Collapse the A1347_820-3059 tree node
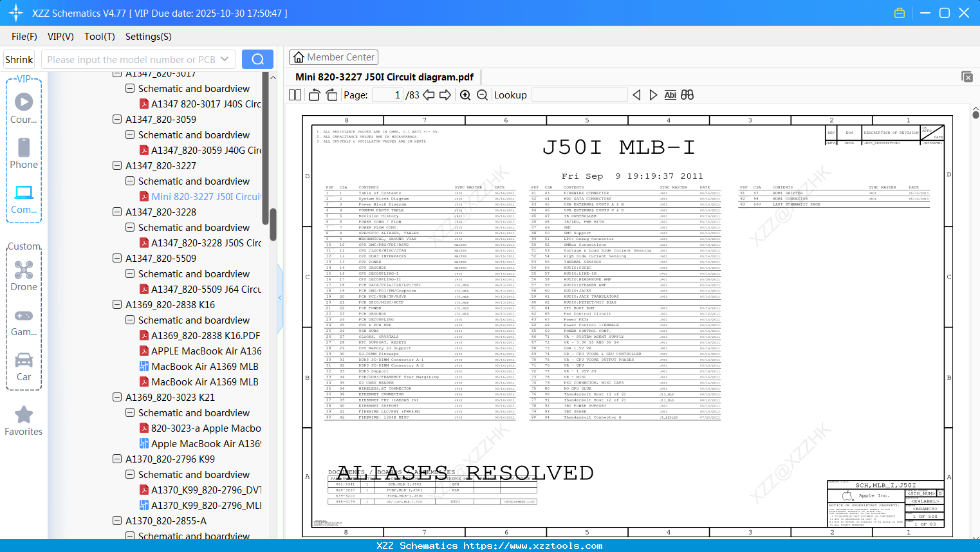 click(117, 120)
